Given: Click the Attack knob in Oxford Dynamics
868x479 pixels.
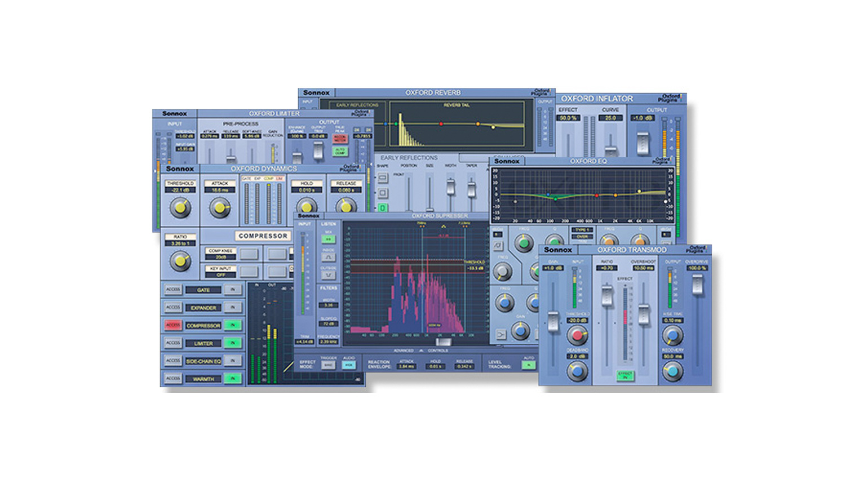Looking at the screenshot, I should pos(220,208).
